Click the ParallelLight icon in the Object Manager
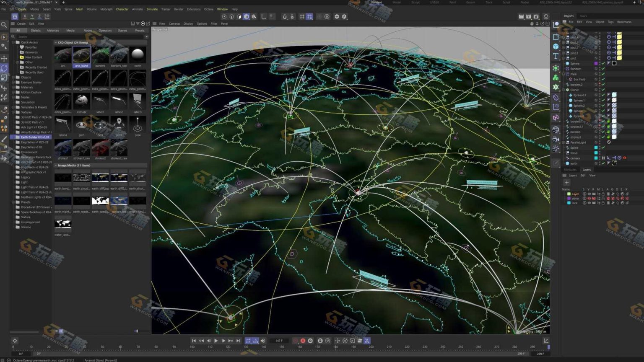 click(x=568, y=143)
